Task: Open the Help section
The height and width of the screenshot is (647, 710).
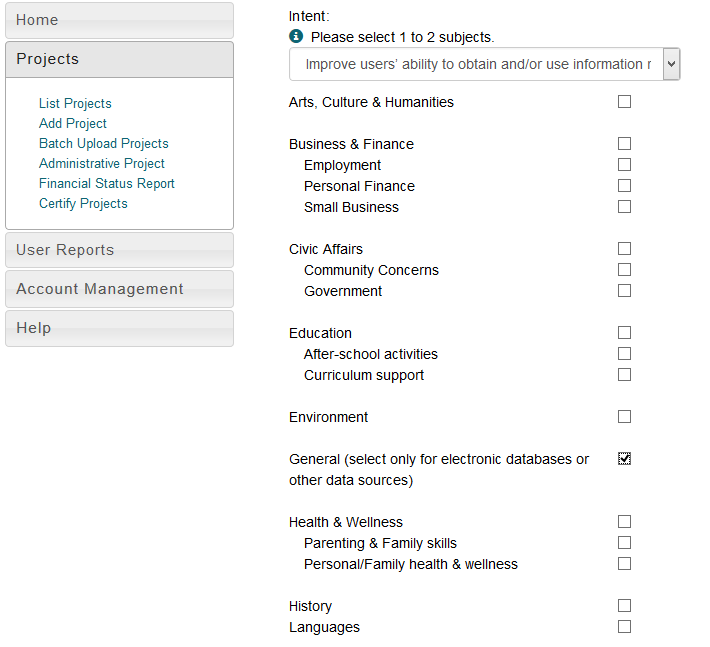Action: (119, 328)
